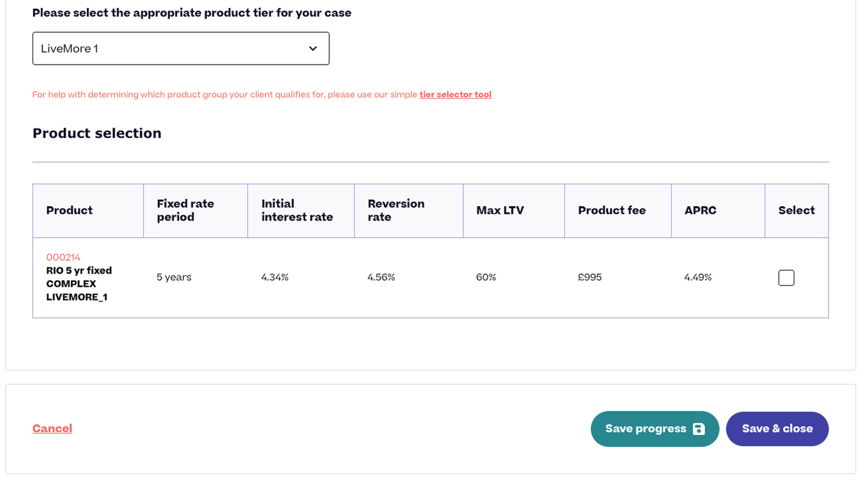Click the 4.34% initial interest rate cell
Screen dimensions: 868x488
pyautogui.click(x=275, y=278)
